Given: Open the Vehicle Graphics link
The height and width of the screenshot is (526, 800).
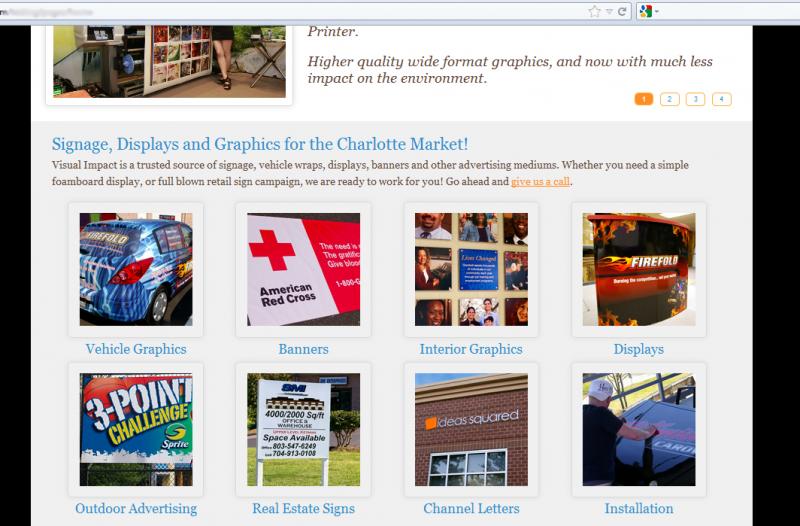Looking at the screenshot, I should pos(136,349).
